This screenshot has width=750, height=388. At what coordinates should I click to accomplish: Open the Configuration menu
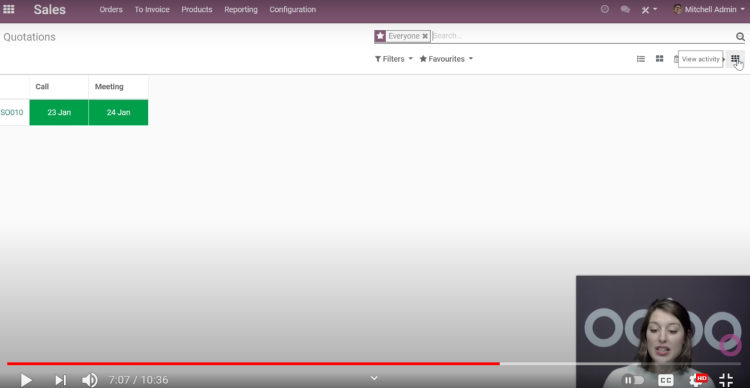click(x=292, y=10)
